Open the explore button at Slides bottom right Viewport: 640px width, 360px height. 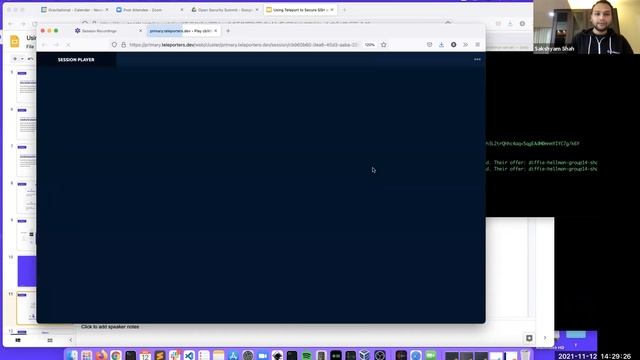tap(529, 338)
